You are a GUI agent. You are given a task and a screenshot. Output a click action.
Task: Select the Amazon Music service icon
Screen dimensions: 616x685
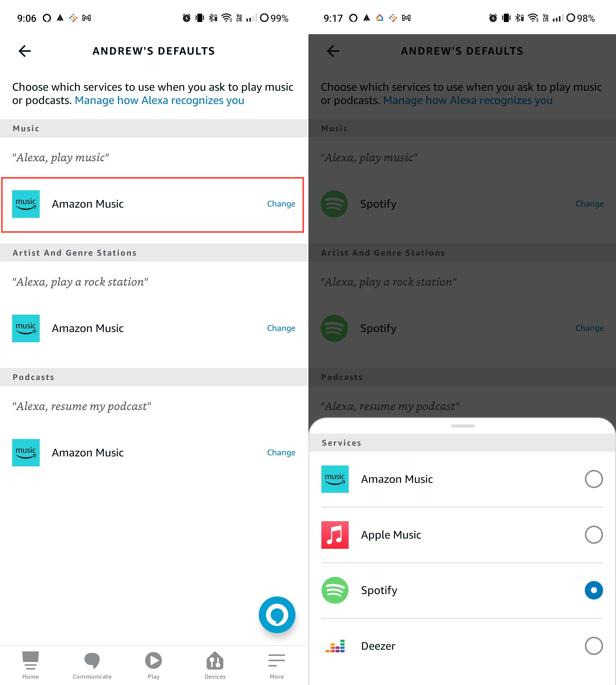(335, 478)
